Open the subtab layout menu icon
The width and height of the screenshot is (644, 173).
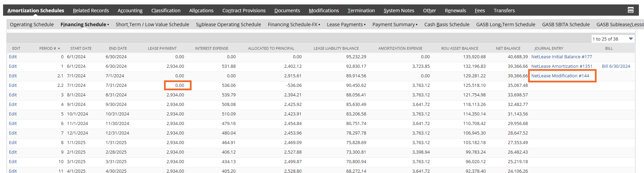[631, 10]
